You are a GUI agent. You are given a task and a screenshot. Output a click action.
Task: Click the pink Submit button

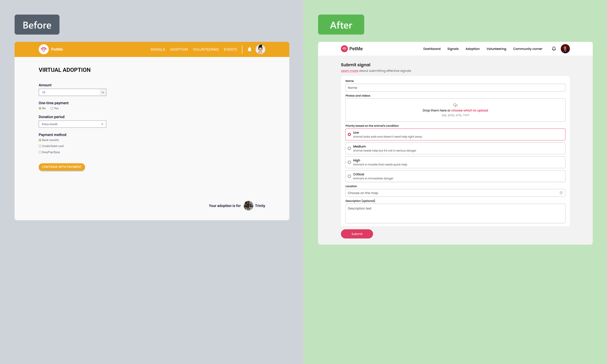(357, 234)
